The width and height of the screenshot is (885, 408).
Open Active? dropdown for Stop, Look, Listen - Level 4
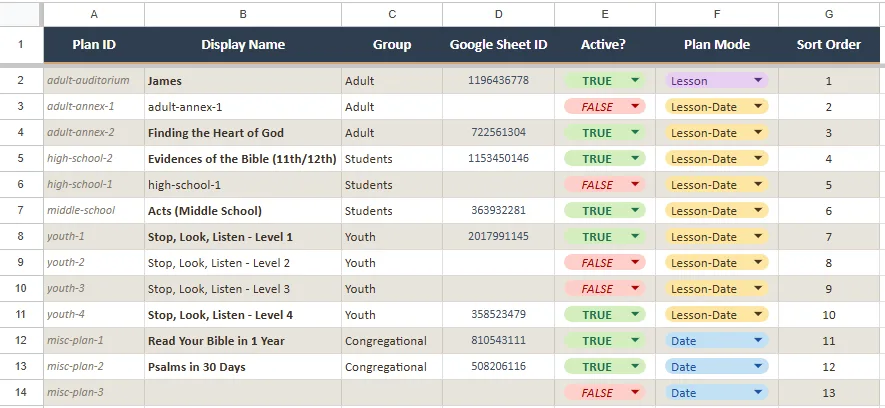[x=604, y=314]
